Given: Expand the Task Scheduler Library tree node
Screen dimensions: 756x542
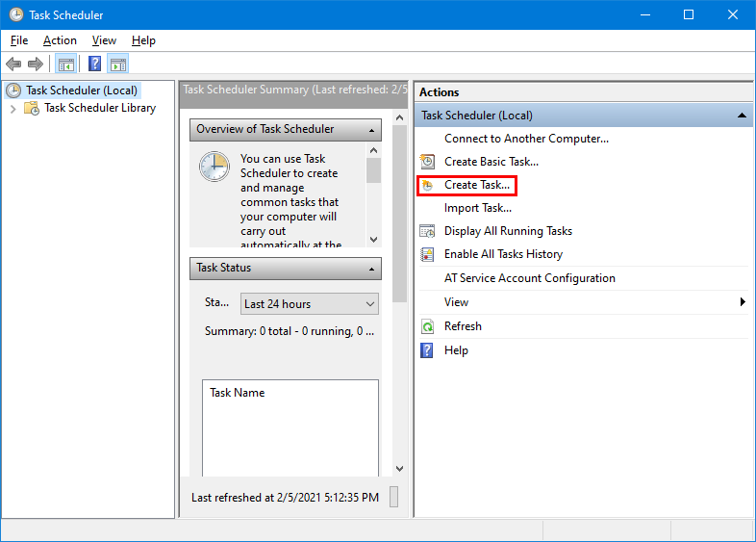Looking at the screenshot, I should click(x=13, y=109).
